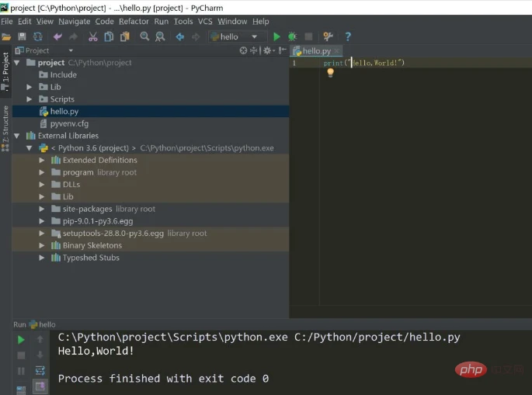Expand pip-9.0.1-py3.6.egg
The height and width of the screenshot is (395, 532).
pyautogui.click(x=42, y=221)
